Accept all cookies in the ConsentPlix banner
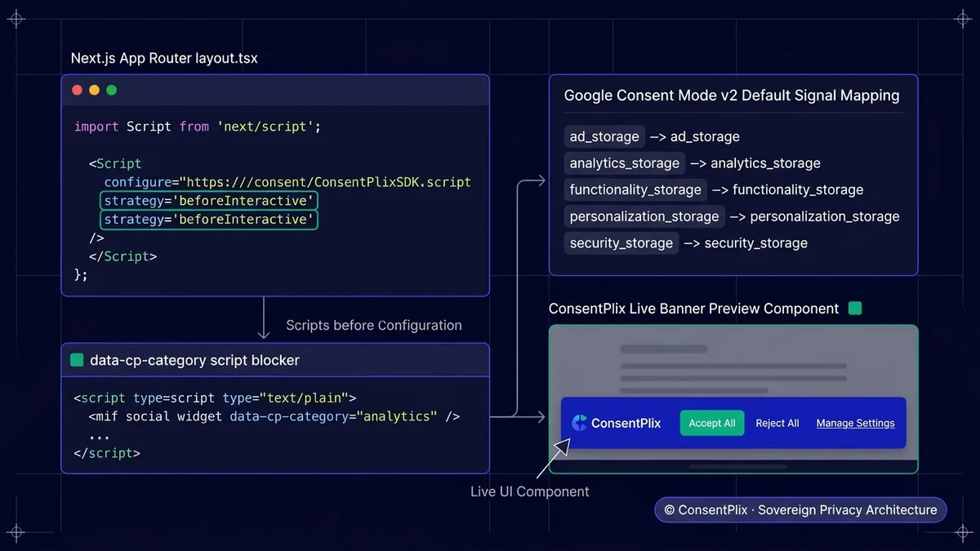The width and height of the screenshot is (980, 551). click(712, 423)
